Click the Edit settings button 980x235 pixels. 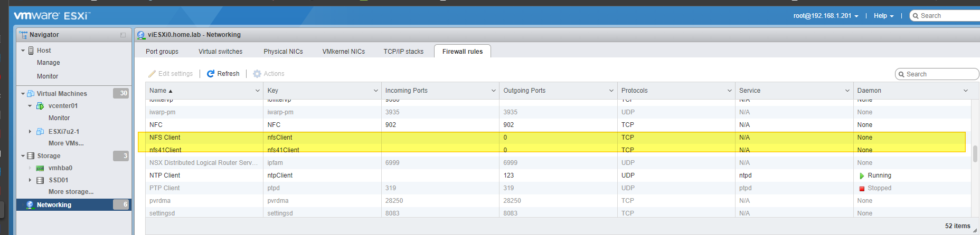click(x=171, y=74)
